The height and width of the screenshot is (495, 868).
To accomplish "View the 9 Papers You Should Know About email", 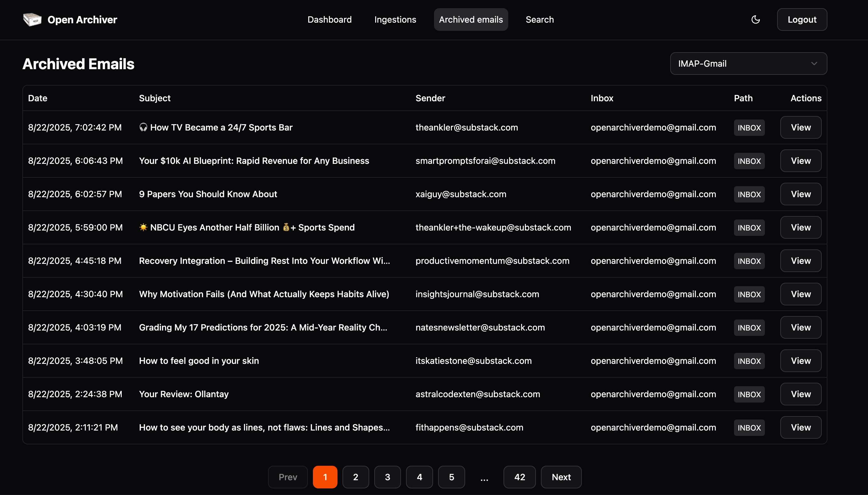I will tap(800, 194).
